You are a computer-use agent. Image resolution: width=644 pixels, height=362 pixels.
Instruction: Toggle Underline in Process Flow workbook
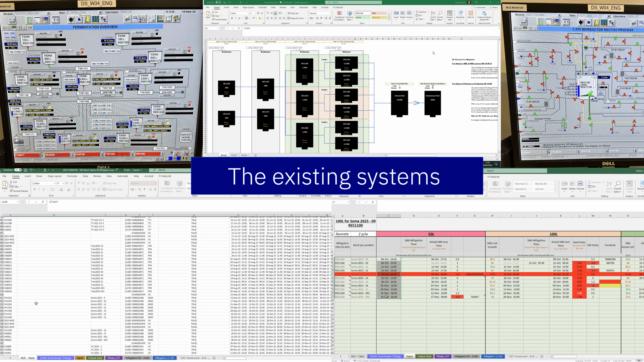pyautogui.click(x=239, y=18)
